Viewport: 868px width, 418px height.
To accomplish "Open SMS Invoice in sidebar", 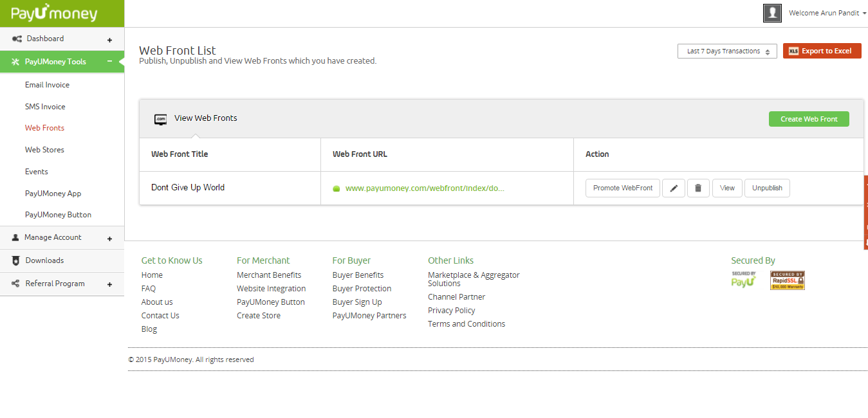I will pyautogui.click(x=45, y=107).
